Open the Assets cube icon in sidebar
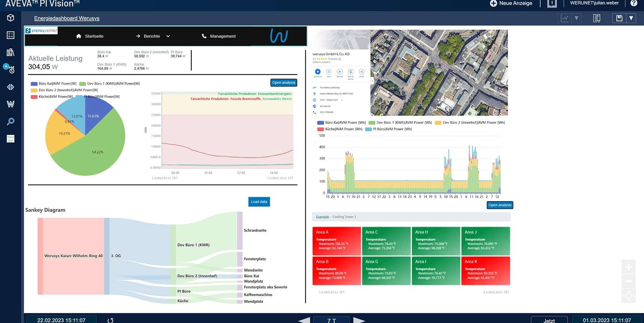Viewport: 644px width, 323px height. point(10,18)
